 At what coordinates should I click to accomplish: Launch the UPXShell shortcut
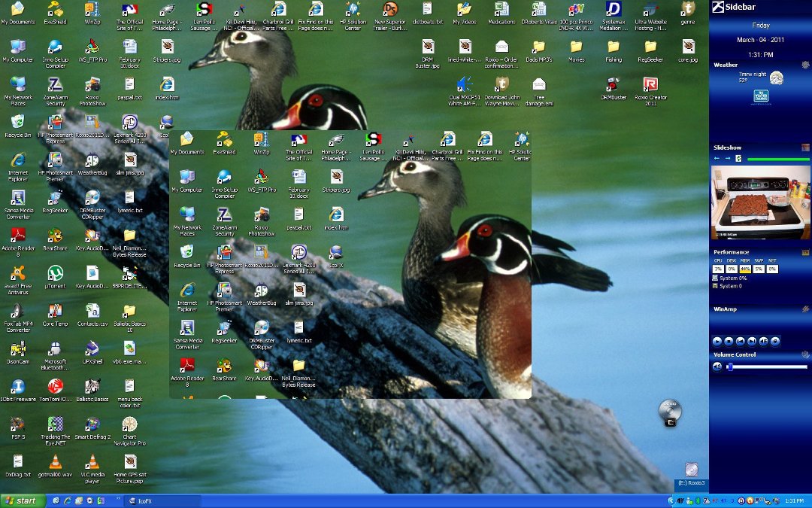[92, 349]
